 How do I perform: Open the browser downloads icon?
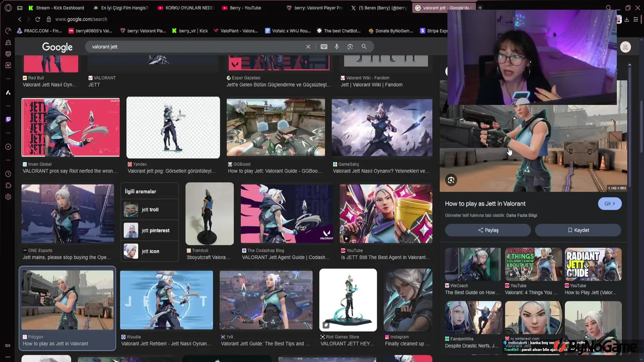626,19
